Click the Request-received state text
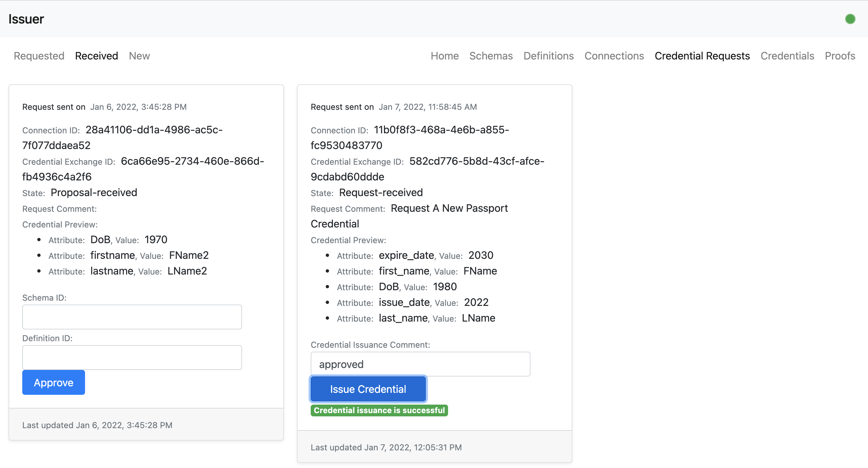Viewport: 868px width, 468px height. [x=380, y=192]
